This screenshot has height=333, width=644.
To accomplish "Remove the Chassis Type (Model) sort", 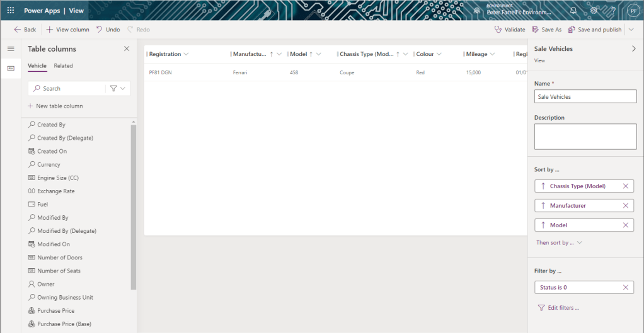I will click(625, 186).
